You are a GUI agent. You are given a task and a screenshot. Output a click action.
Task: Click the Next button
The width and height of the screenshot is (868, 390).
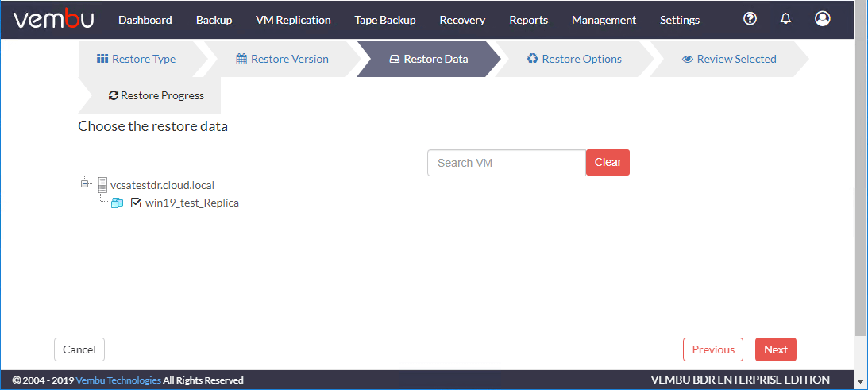click(776, 349)
